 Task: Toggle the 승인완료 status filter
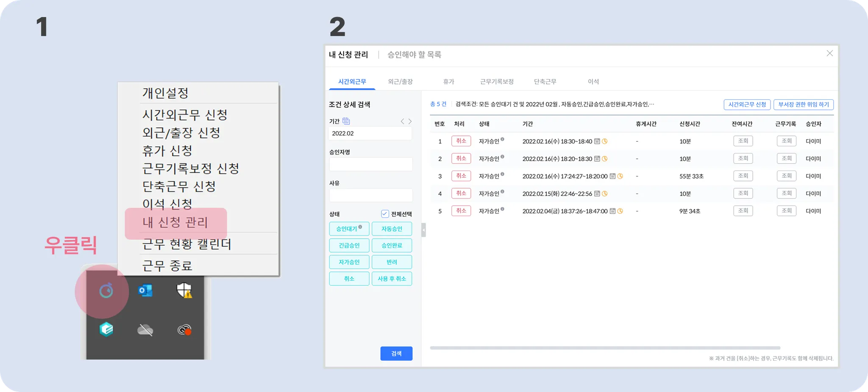[392, 245]
